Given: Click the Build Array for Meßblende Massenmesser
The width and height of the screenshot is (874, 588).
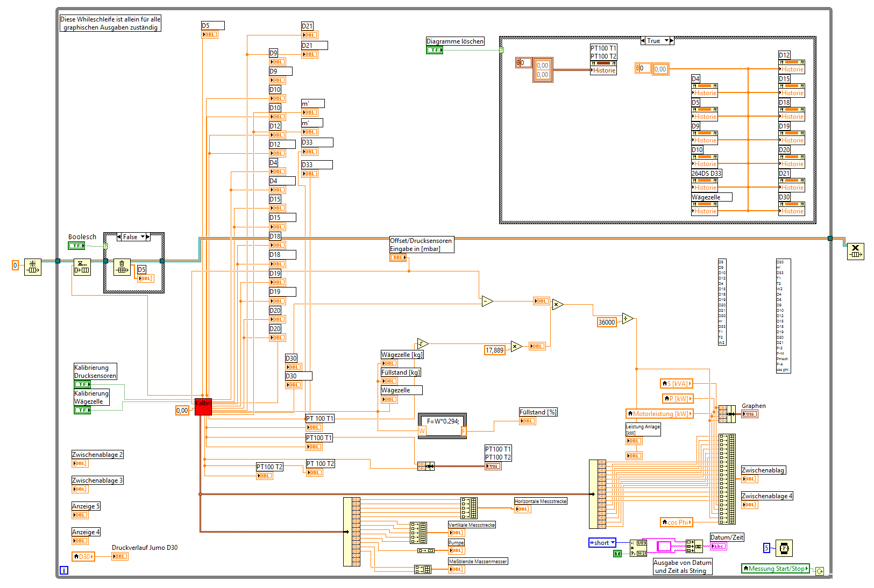Looking at the screenshot, I should coord(423,569).
